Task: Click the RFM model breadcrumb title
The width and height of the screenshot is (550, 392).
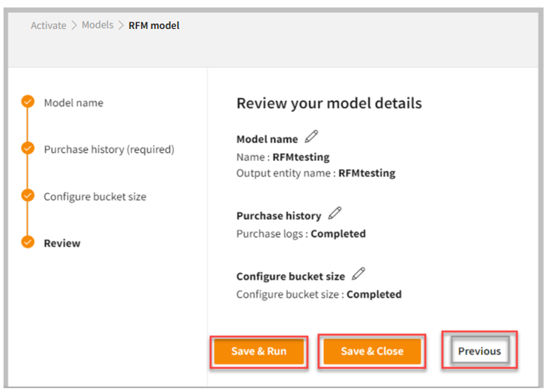Action: click(154, 25)
